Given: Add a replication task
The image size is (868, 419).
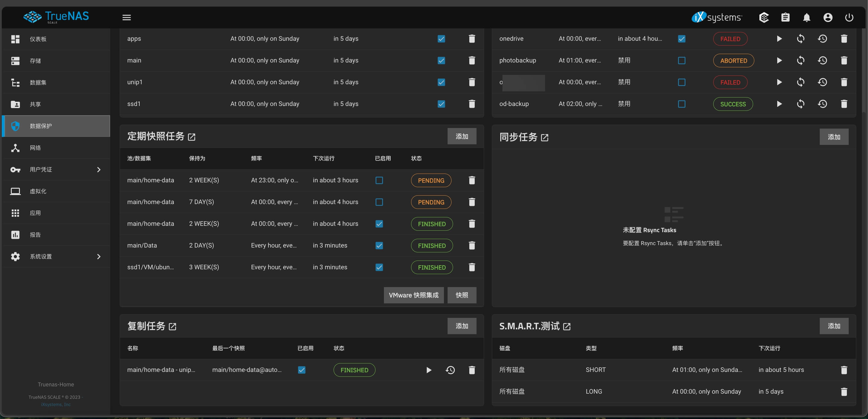Looking at the screenshot, I should point(462,326).
